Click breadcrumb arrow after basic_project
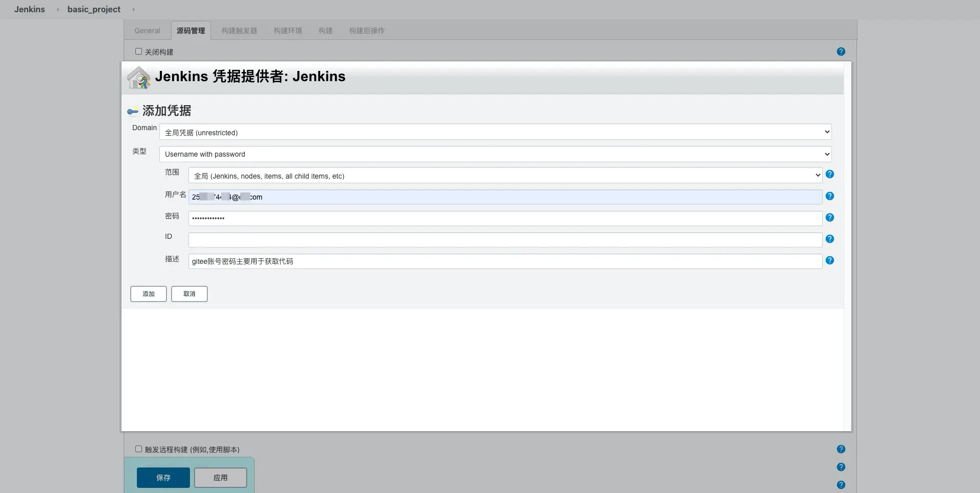The image size is (980, 493). pyautogui.click(x=134, y=9)
